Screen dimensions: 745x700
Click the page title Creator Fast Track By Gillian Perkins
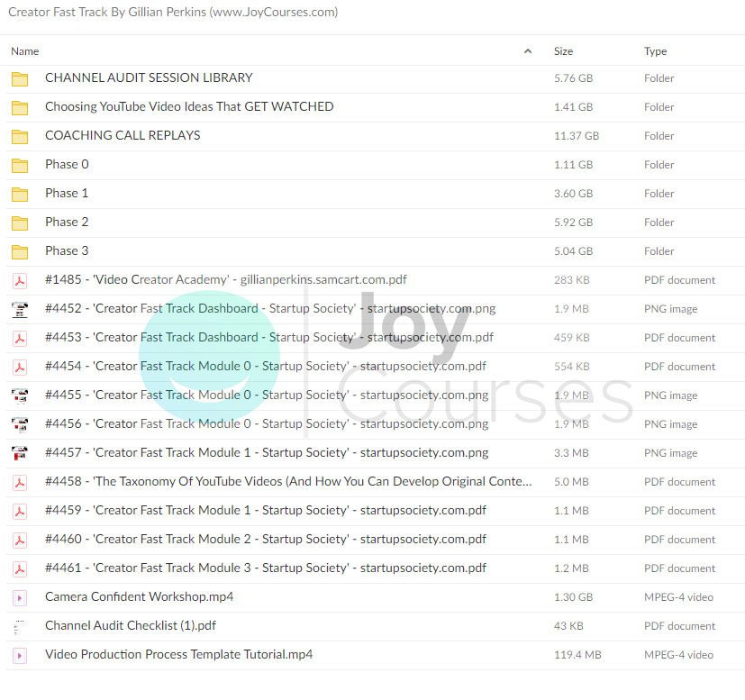(173, 12)
